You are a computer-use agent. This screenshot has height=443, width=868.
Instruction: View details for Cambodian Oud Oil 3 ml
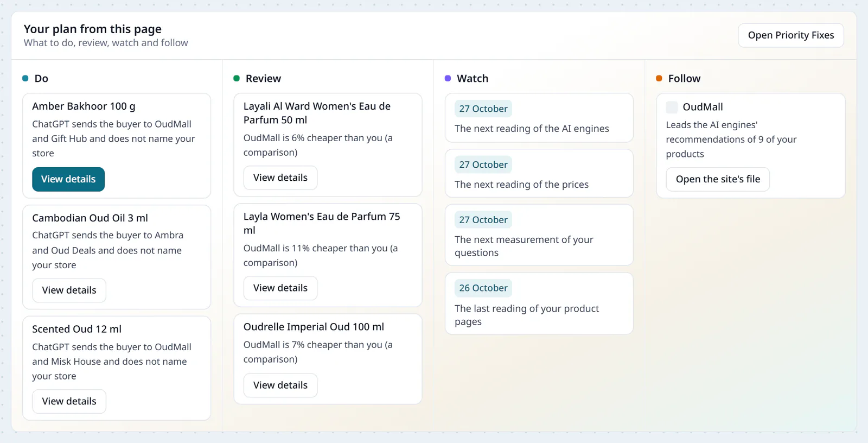pos(69,290)
